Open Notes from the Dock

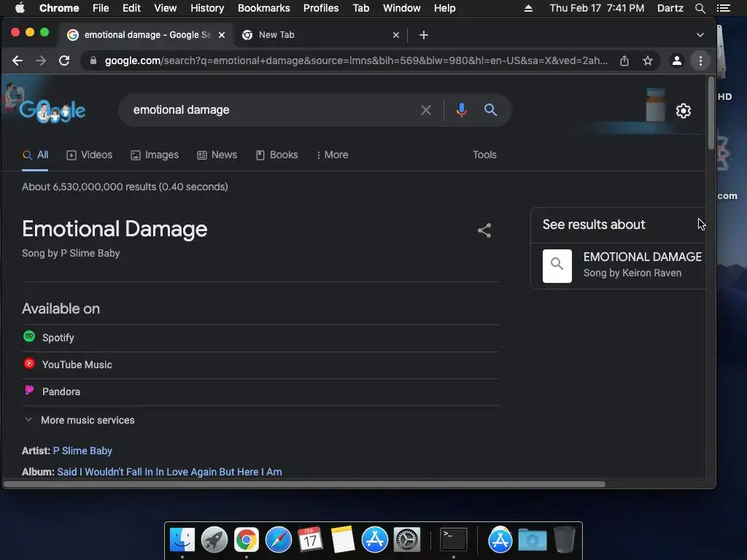[343, 540]
